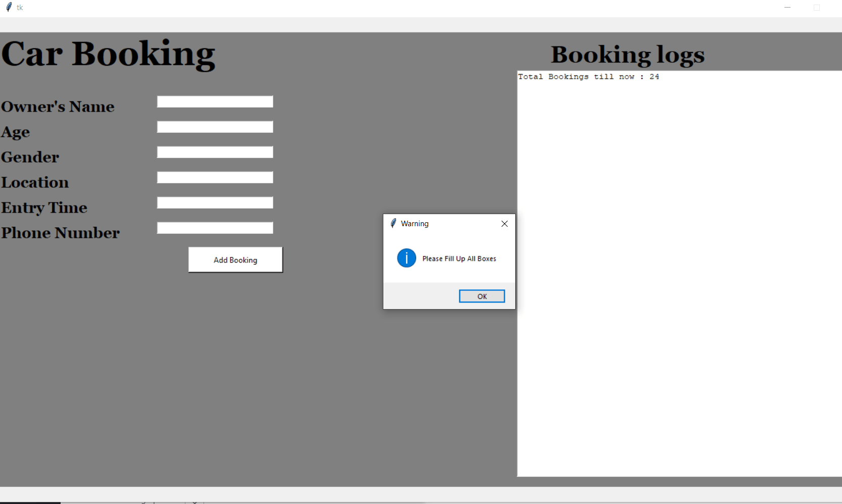Click inside the Location entry box
Viewport: 842px width, 504px height.
215,177
